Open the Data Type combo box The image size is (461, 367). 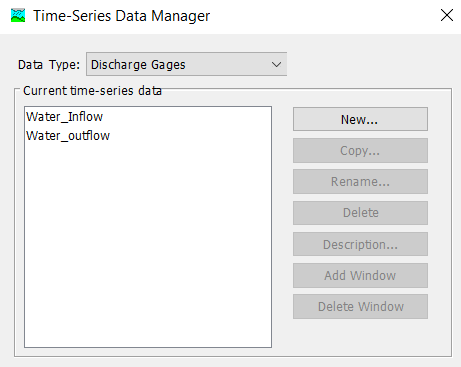pyautogui.click(x=186, y=64)
